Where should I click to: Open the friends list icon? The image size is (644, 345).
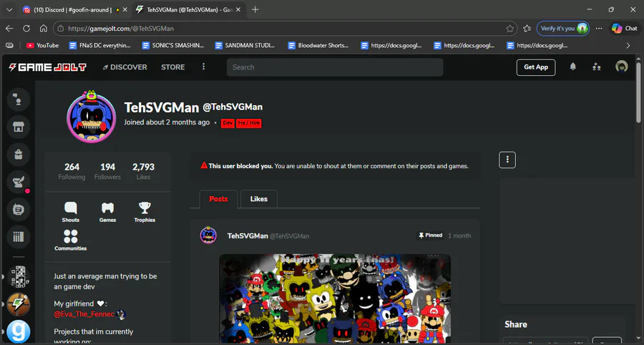point(597,67)
